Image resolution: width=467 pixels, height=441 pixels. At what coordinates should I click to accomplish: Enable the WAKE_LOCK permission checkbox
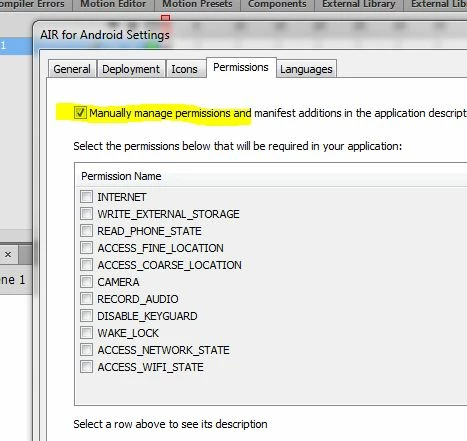86,333
